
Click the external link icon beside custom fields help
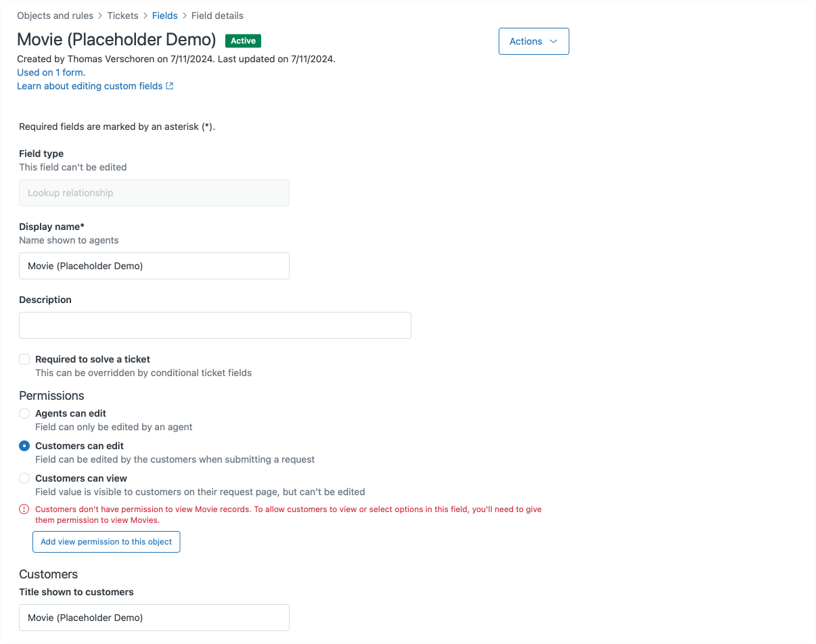coord(171,86)
